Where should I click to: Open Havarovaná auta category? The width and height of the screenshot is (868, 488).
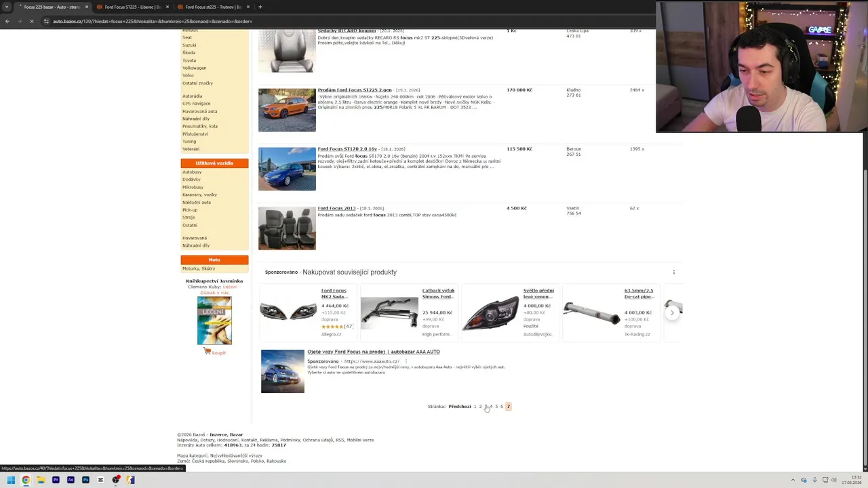coord(199,111)
